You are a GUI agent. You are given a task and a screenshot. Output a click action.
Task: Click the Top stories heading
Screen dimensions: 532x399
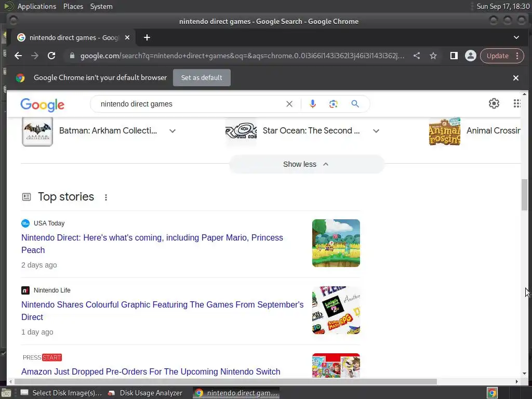pyautogui.click(x=66, y=197)
